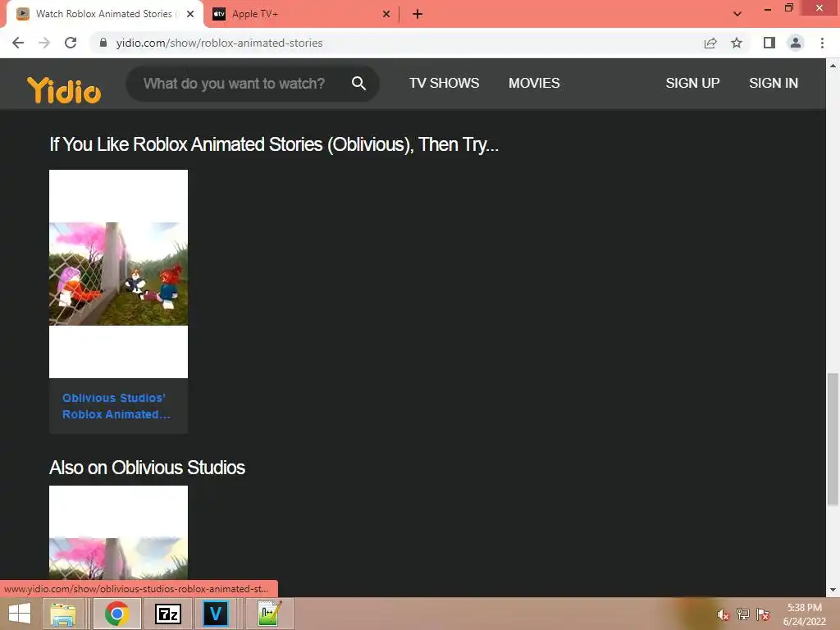Close the Roblox Animated Stories tab
840x630 pixels.
pyautogui.click(x=190, y=14)
